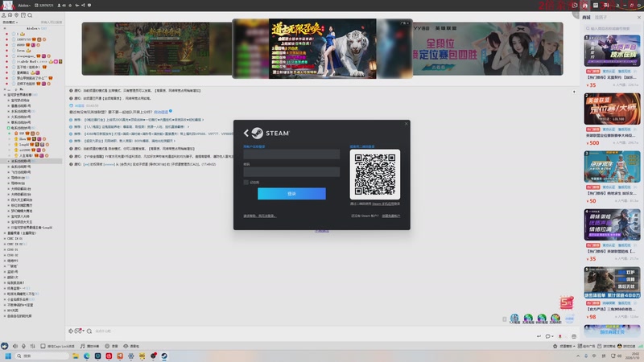Click the blue Steam sign-in button
This screenshot has height=362, width=644.
(291, 194)
